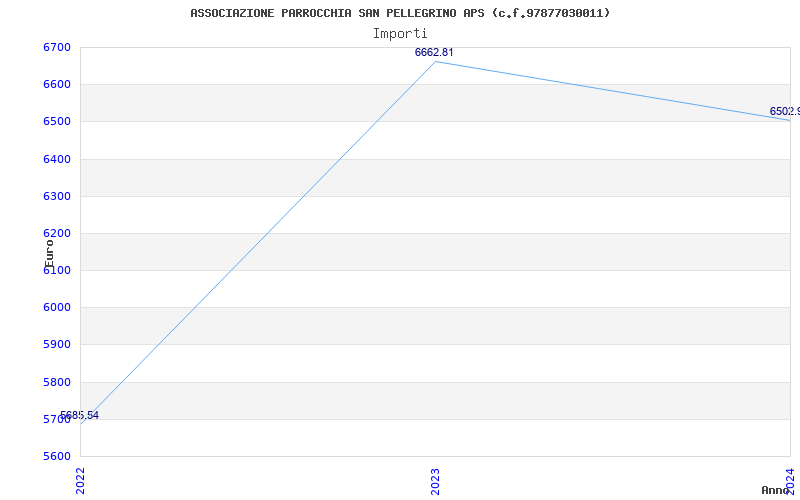This screenshot has height=500, width=800.
Task: Click the 5800 y-axis tick label
Action: pos(57,383)
